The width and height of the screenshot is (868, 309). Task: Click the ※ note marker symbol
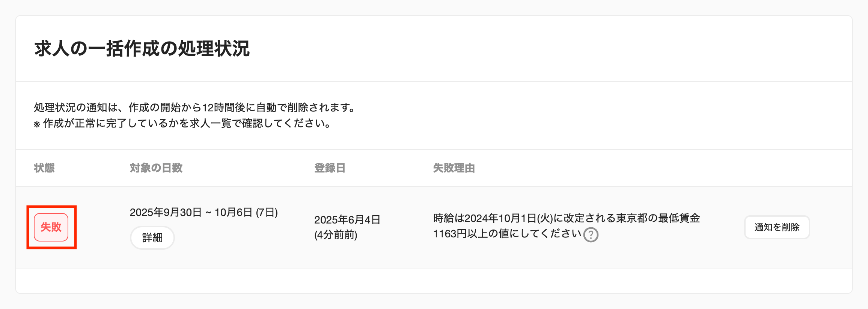pos(37,124)
